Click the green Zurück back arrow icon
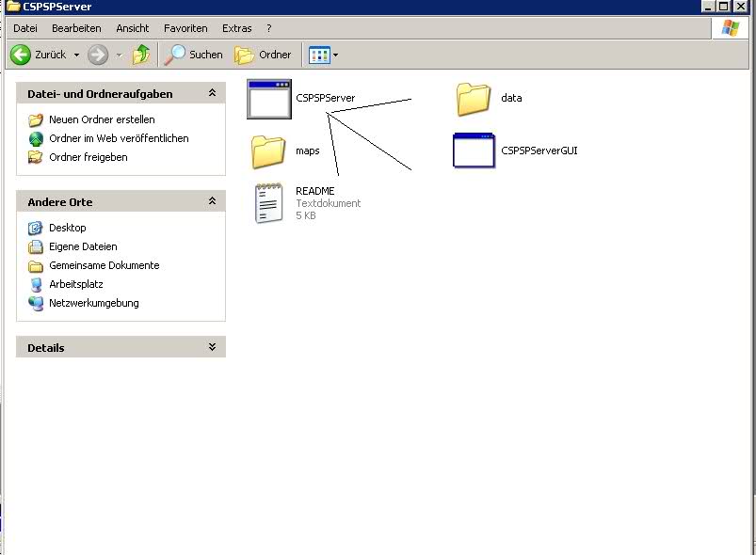This screenshot has width=756, height=555. (x=21, y=55)
